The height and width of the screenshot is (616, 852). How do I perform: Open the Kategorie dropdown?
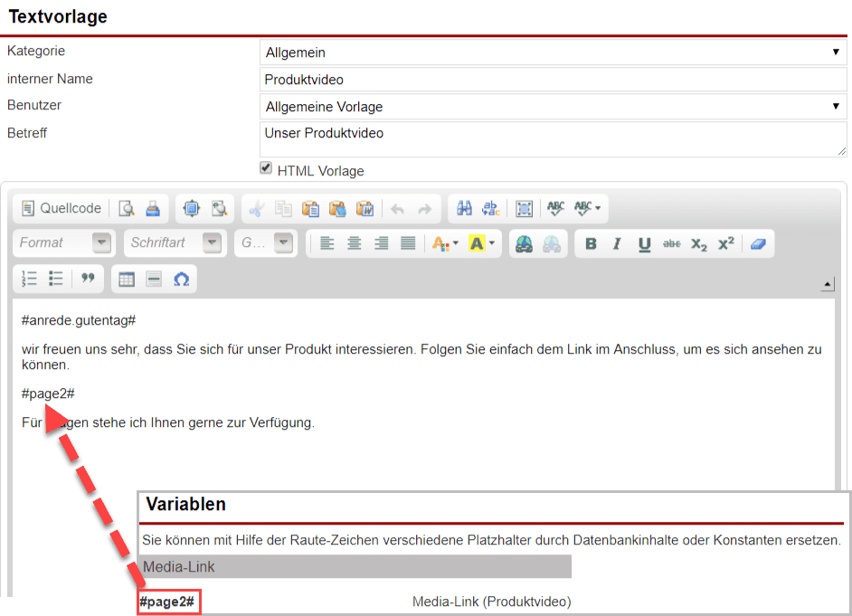tap(553, 52)
